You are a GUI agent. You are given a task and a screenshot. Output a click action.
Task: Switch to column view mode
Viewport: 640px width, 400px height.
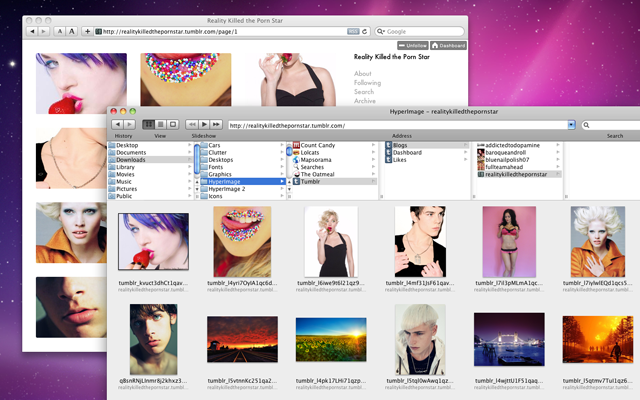(172, 125)
